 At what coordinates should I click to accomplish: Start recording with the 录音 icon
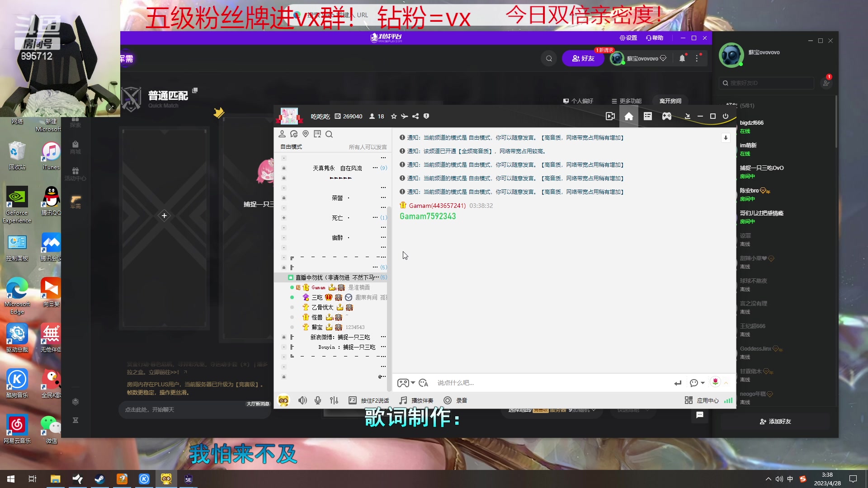pyautogui.click(x=456, y=400)
